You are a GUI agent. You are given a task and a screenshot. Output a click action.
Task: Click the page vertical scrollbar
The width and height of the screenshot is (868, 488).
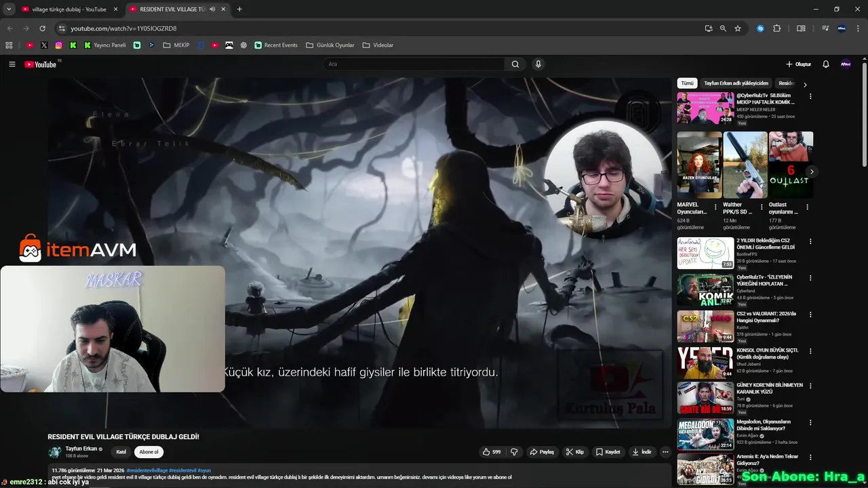tap(865, 115)
